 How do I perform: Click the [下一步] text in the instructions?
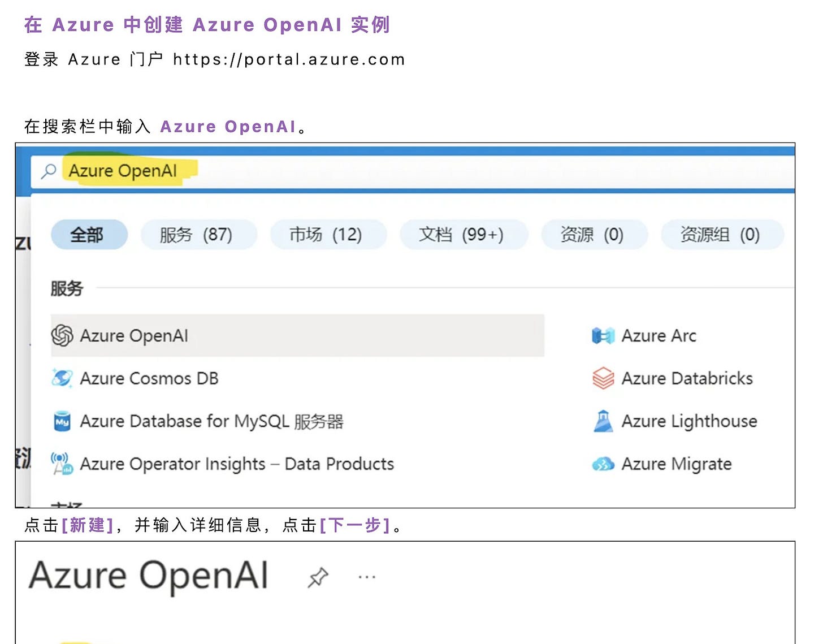coord(355,525)
